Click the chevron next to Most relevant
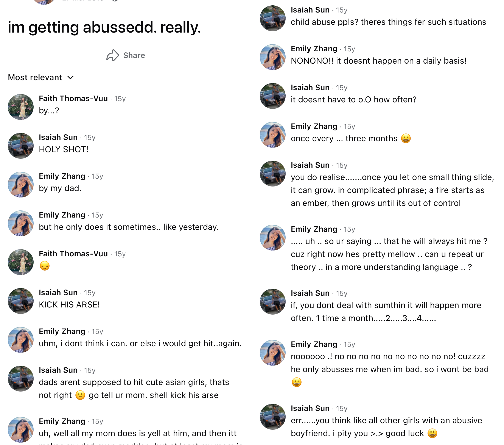504x445 pixels. (70, 78)
